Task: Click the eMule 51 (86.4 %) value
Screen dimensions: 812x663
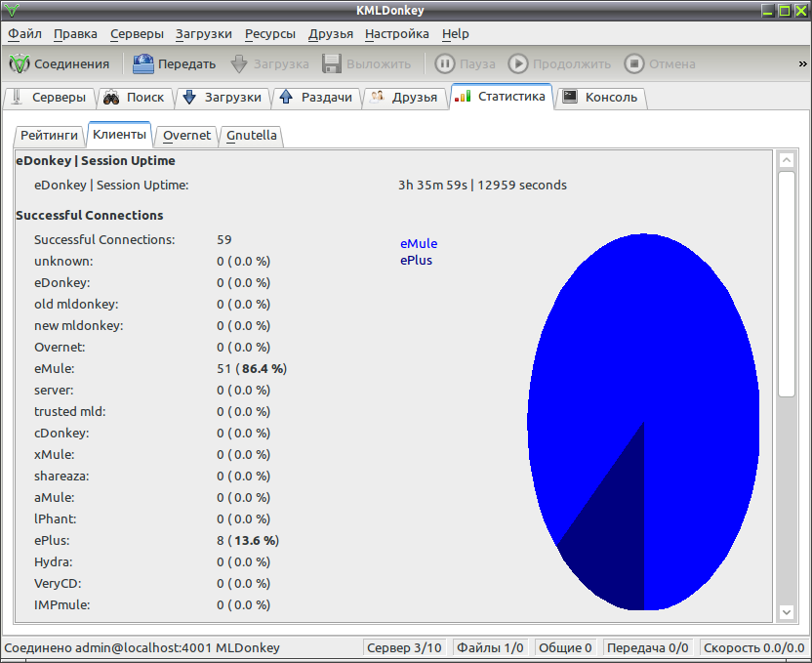Action: click(x=252, y=369)
